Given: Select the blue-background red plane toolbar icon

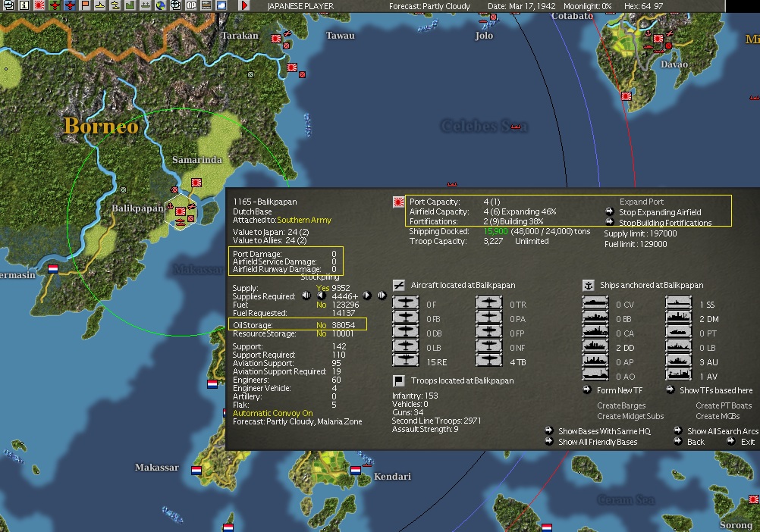Looking at the screenshot, I should click(x=70, y=5).
